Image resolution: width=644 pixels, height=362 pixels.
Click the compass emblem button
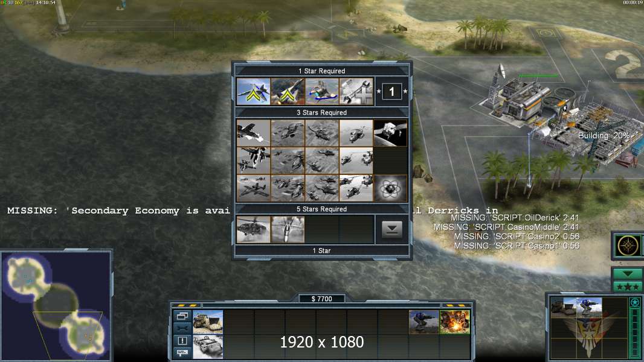(628, 245)
